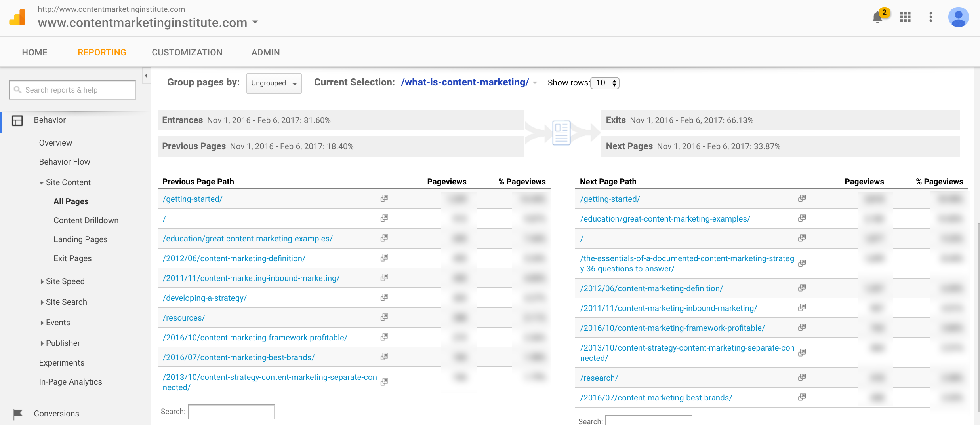
Task: Open Behavior Flow report
Action: pyautogui.click(x=65, y=162)
